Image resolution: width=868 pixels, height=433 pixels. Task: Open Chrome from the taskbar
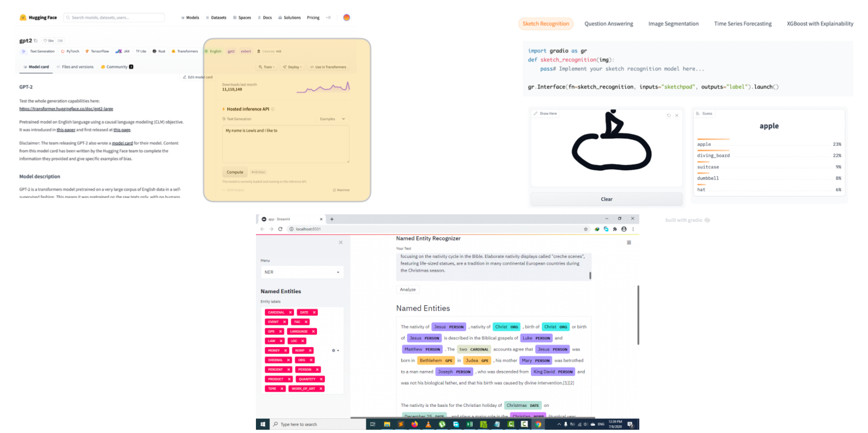click(x=538, y=424)
